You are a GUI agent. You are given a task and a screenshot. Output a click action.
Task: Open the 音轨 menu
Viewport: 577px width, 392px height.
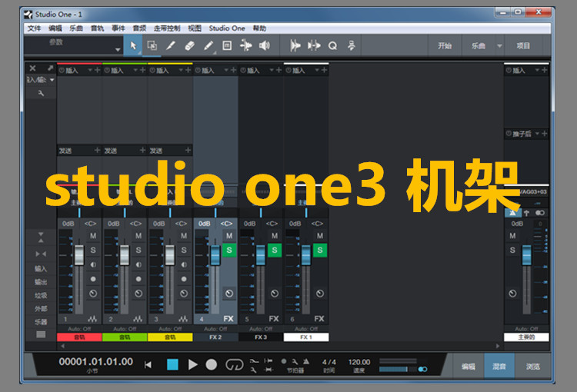(x=97, y=28)
